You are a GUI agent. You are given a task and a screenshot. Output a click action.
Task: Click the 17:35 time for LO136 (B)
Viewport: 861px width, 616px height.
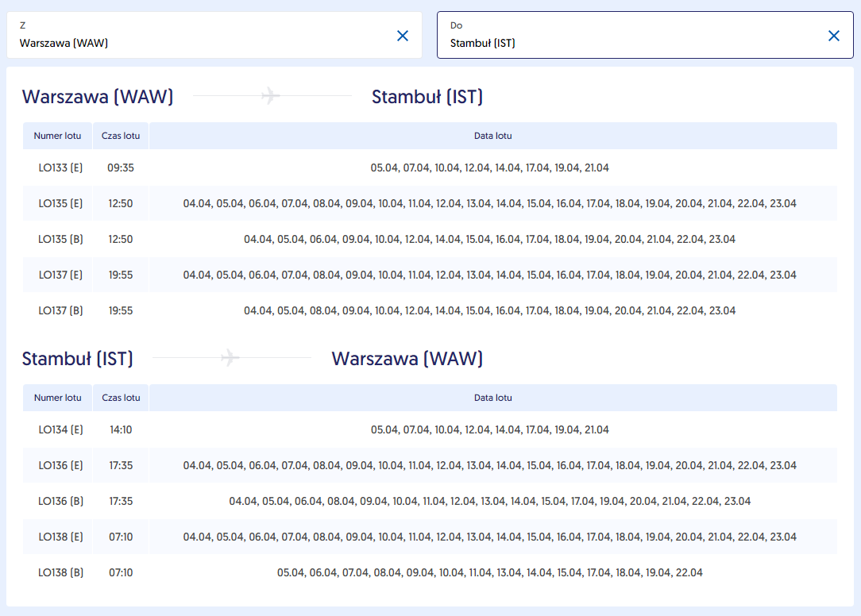(x=121, y=501)
